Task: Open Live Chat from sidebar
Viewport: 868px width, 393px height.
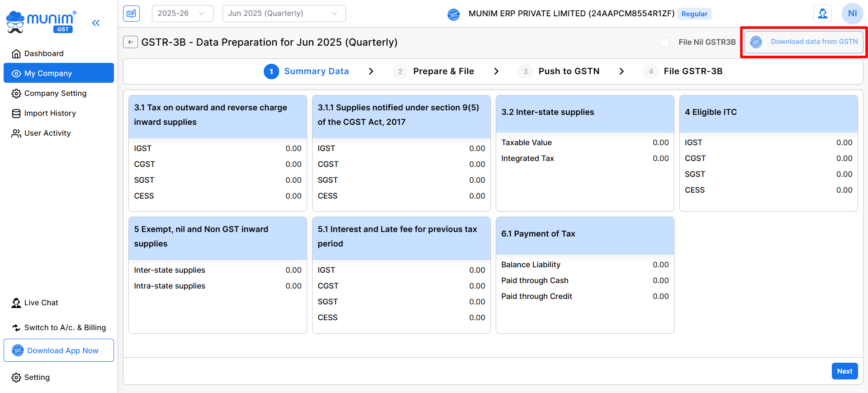Action: [x=59, y=303]
